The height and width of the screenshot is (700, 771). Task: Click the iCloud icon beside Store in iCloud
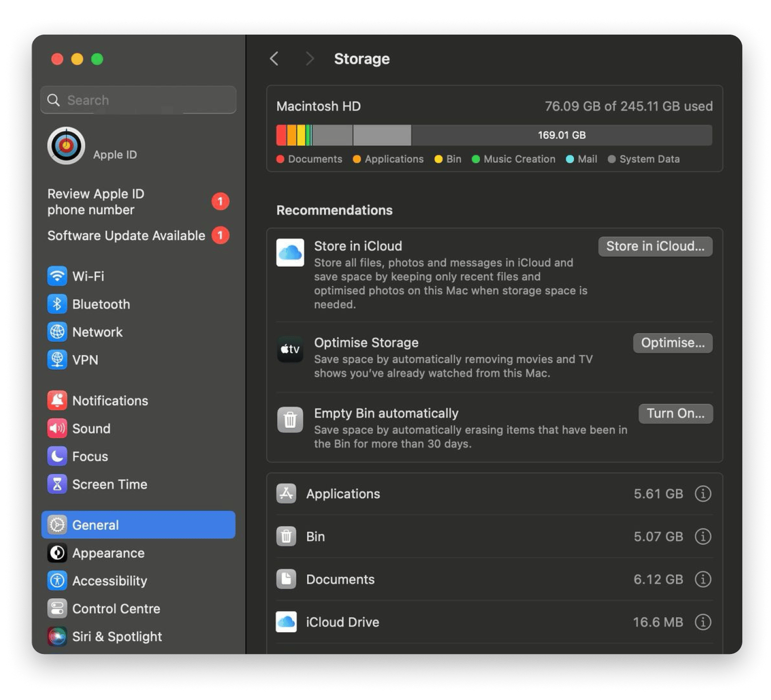290,253
